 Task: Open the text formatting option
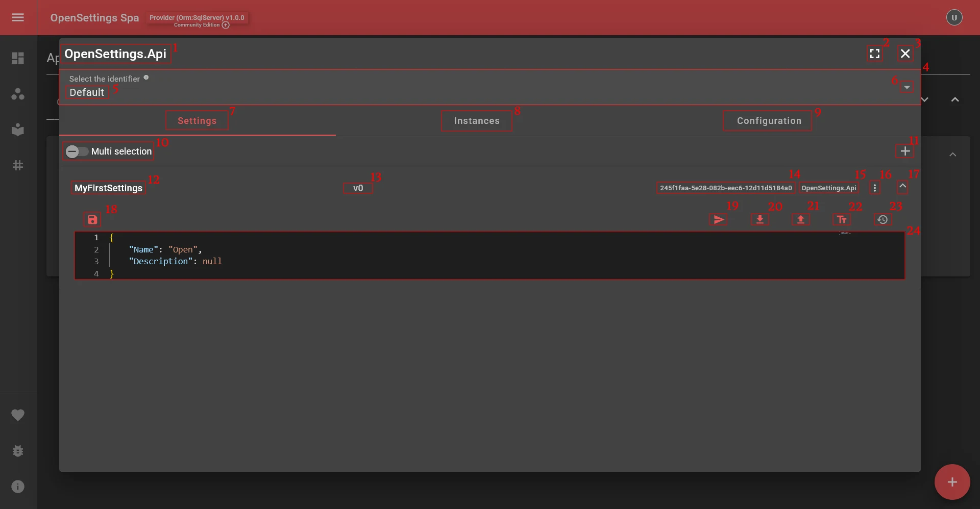[841, 219]
